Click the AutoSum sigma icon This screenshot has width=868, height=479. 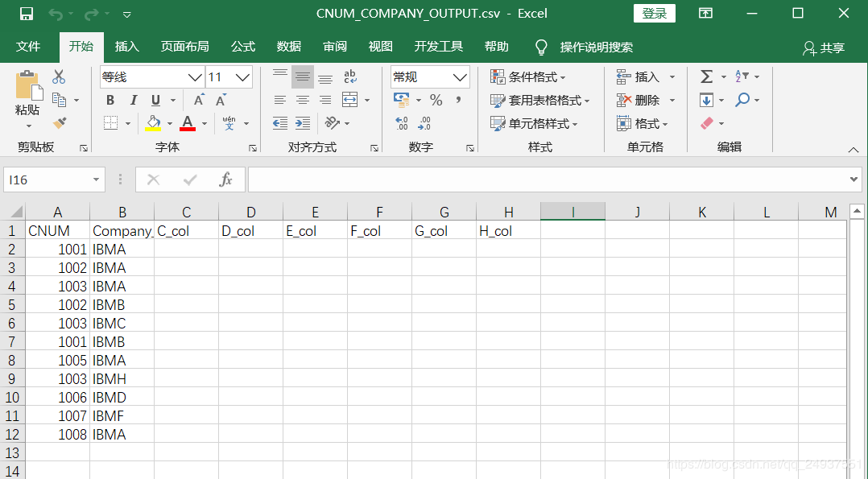[706, 76]
